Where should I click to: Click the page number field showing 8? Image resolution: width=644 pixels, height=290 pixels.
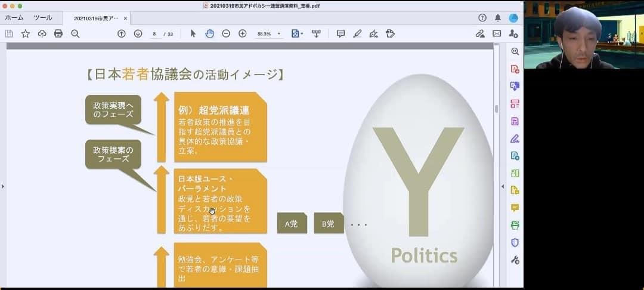click(x=154, y=34)
